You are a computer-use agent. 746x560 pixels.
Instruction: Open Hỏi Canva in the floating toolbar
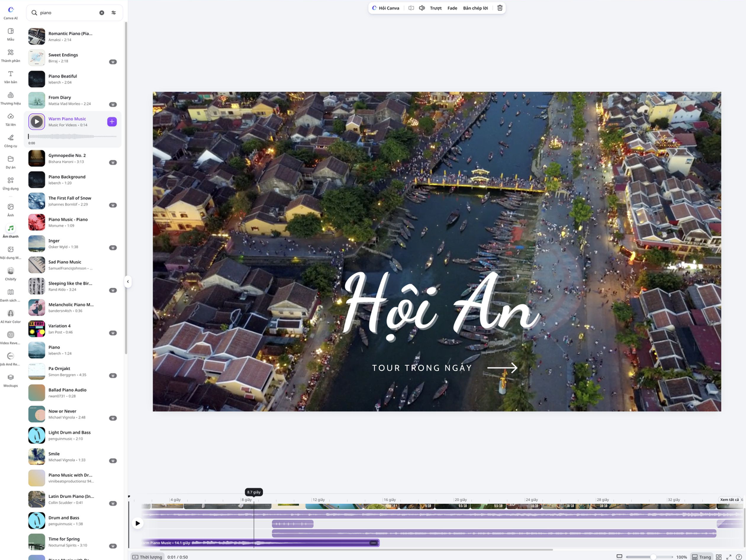coord(385,8)
